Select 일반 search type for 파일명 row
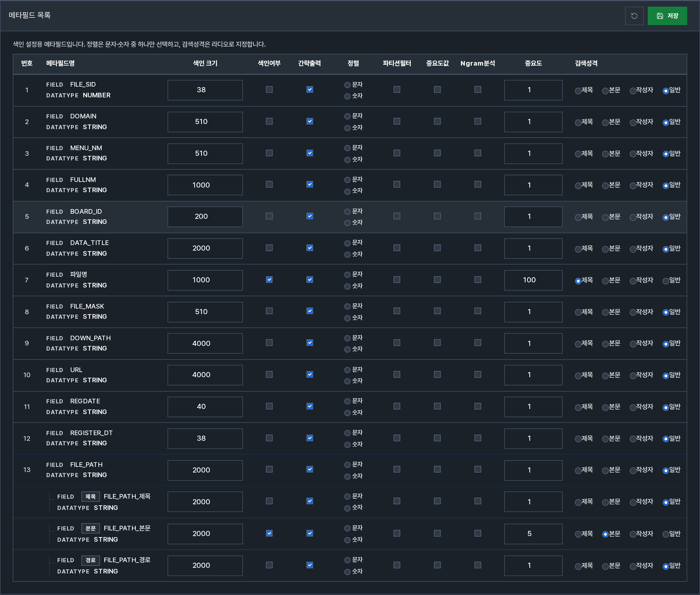The image size is (700, 595). click(x=666, y=281)
